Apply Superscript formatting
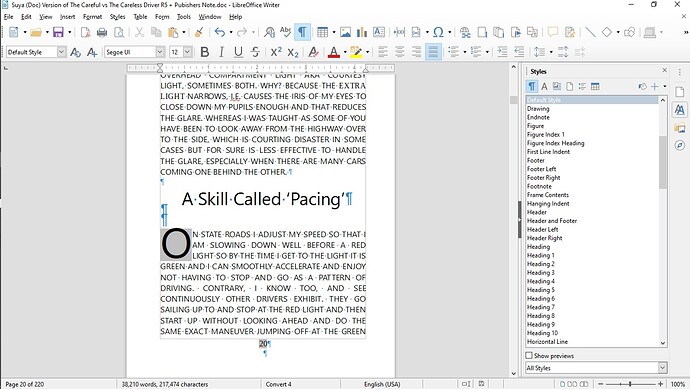Viewport: 690px width, 389px height. point(276,52)
